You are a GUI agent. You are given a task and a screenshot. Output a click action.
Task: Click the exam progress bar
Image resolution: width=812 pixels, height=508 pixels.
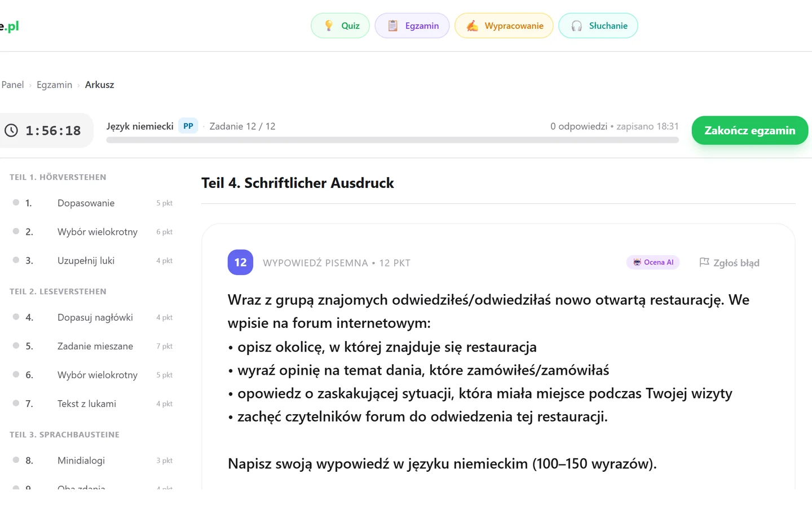tap(392, 140)
